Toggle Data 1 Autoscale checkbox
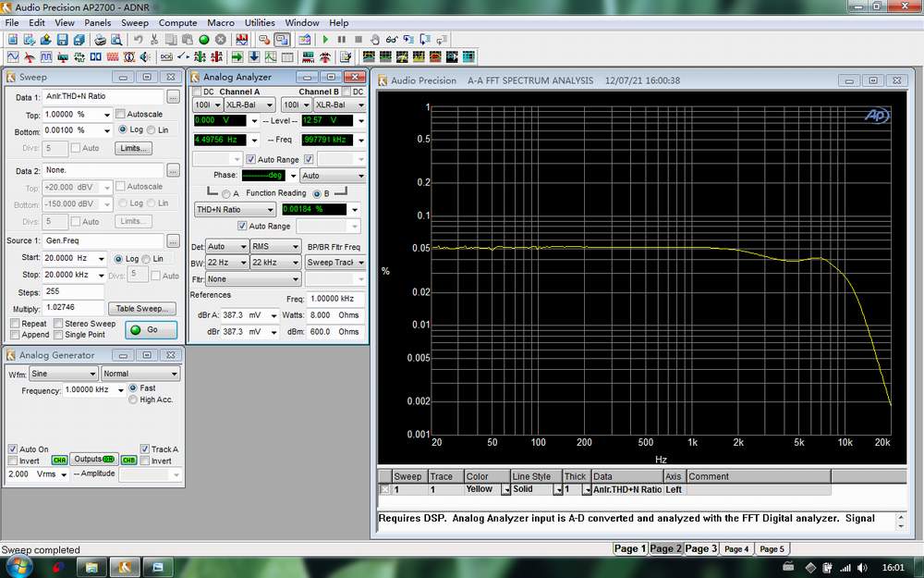Screen dimensions: 924x578 (x=120, y=114)
